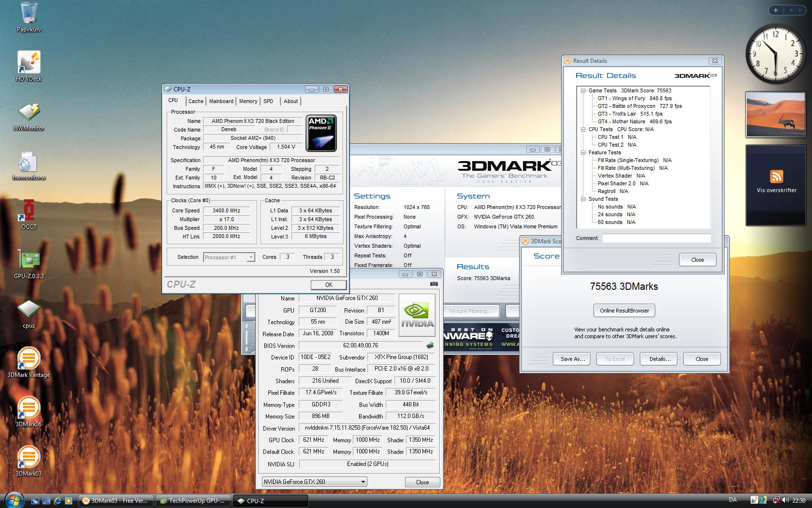Screen dimensions: 812x508
Task: Click Close in the 3DMark Score window
Action: coord(702,359)
